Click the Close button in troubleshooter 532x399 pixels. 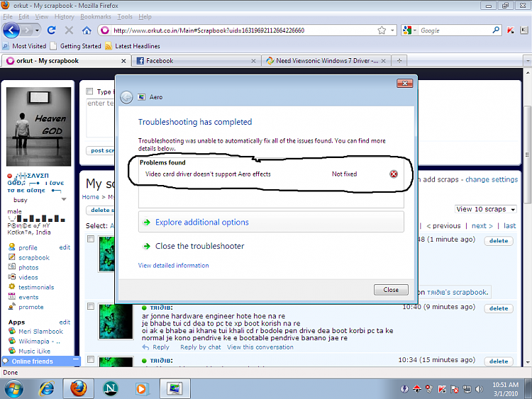(x=391, y=290)
